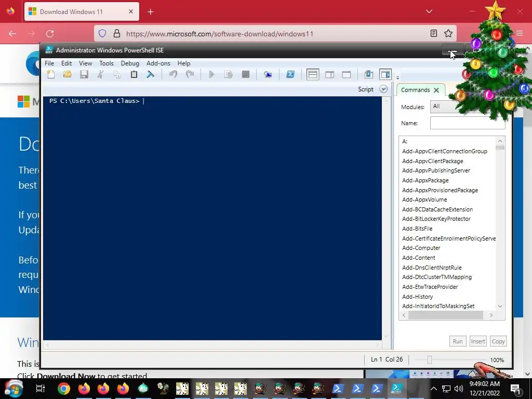Click the Paste clipboard icon
532x399 pixels.
[x=134, y=74]
